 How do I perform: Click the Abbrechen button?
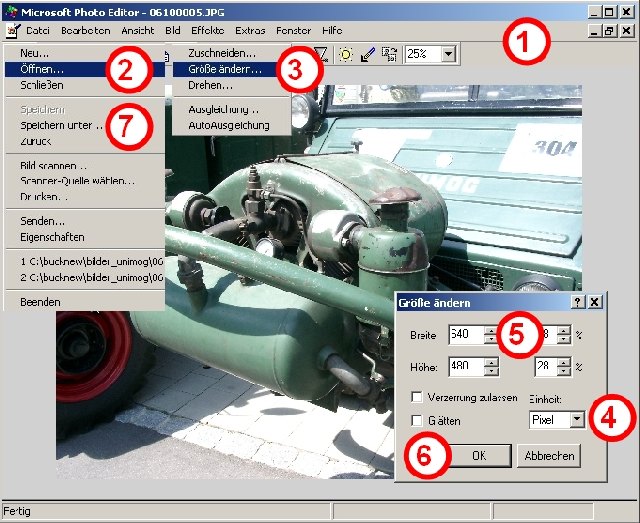click(548, 455)
